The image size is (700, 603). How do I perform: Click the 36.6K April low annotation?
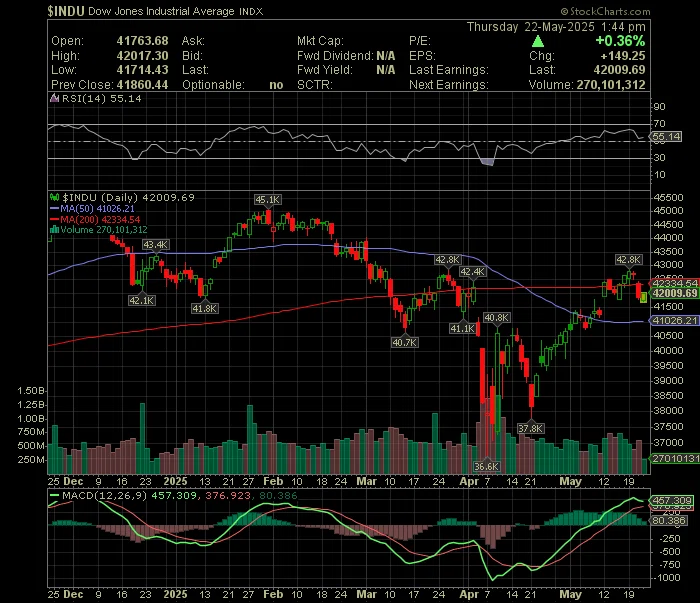[487, 466]
